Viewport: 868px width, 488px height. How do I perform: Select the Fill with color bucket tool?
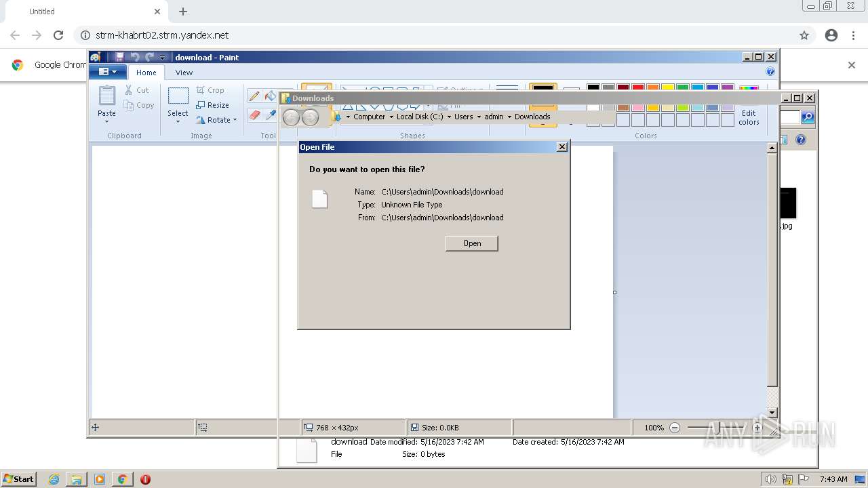[x=270, y=96]
